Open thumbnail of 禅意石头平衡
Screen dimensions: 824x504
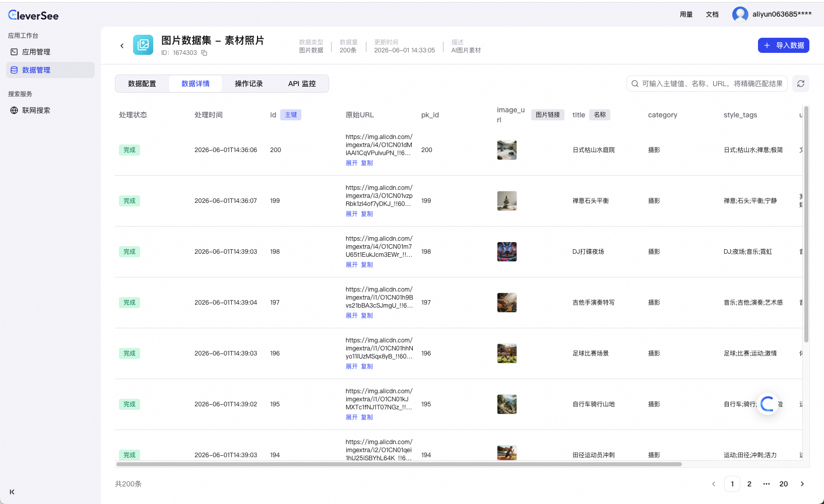[507, 201]
